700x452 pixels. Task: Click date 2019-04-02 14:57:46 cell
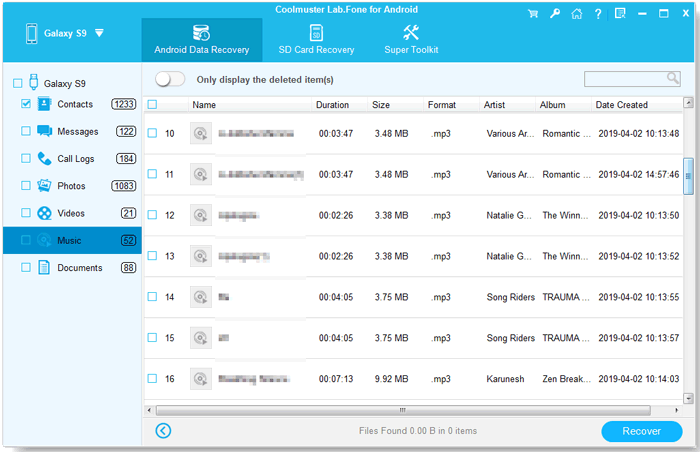(x=639, y=174)
